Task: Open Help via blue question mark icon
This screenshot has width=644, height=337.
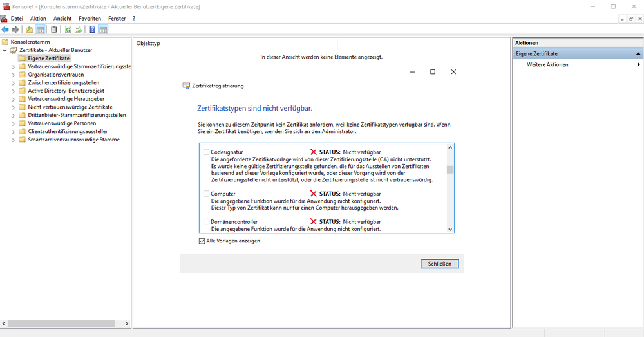Action: click(x=93, y=30)
